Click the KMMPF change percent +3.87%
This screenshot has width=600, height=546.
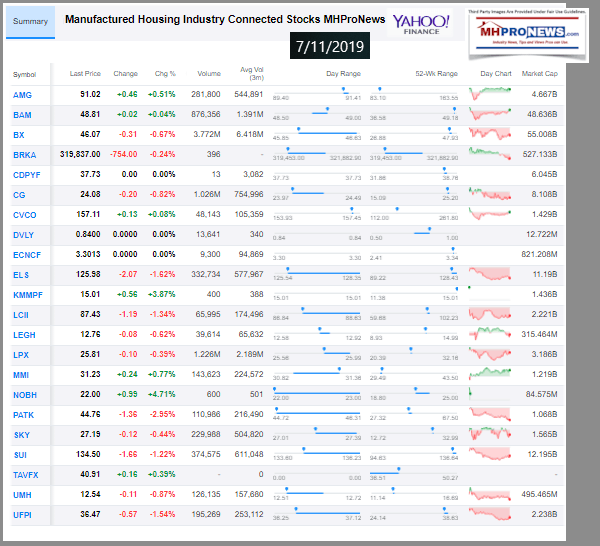[161, 294]
